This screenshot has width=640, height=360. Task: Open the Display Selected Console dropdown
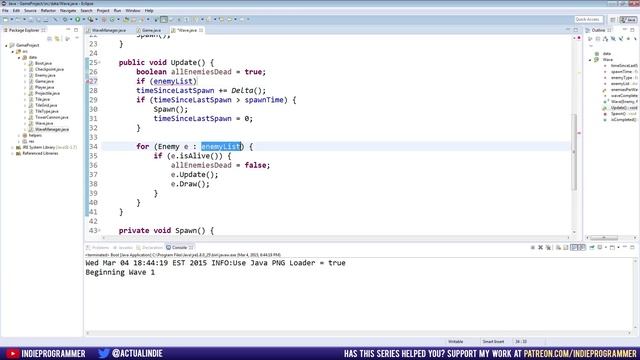click(606, 247)
